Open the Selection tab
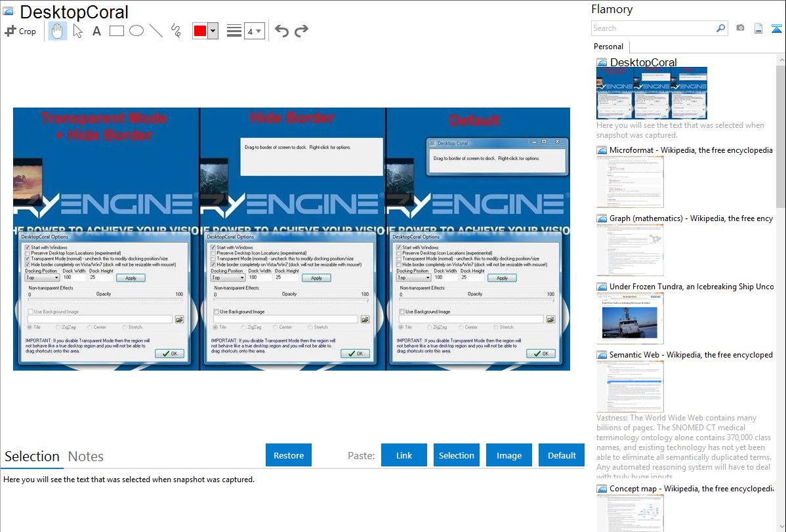 tap(32, 457)
